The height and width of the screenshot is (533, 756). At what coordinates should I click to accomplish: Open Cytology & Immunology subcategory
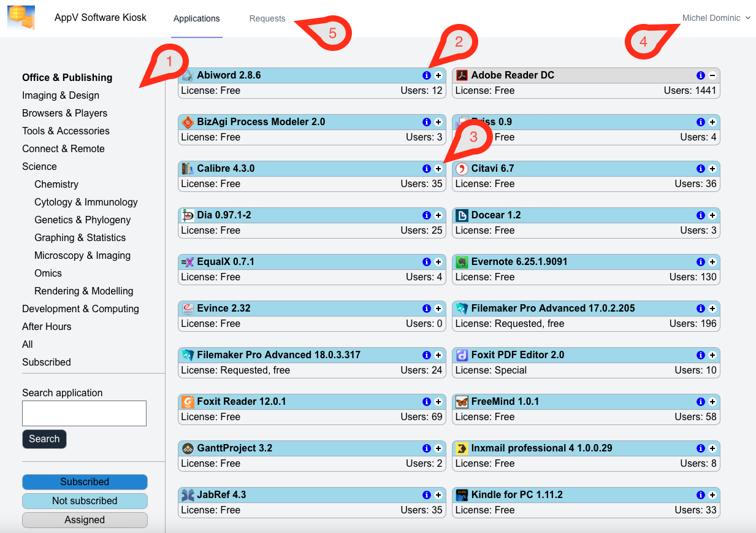coord(86,202)
